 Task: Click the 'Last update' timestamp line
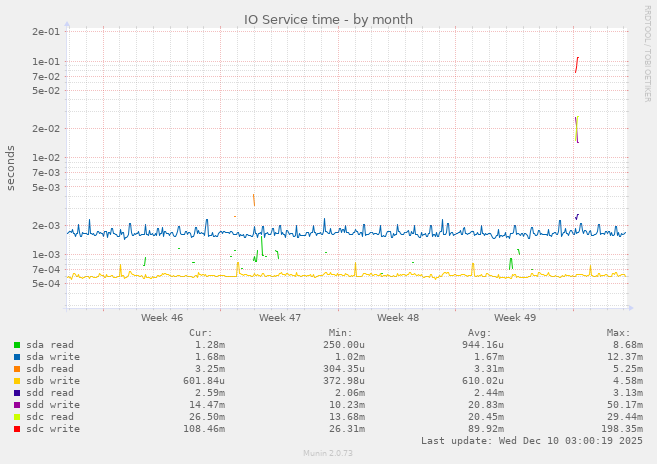[532, 441]
